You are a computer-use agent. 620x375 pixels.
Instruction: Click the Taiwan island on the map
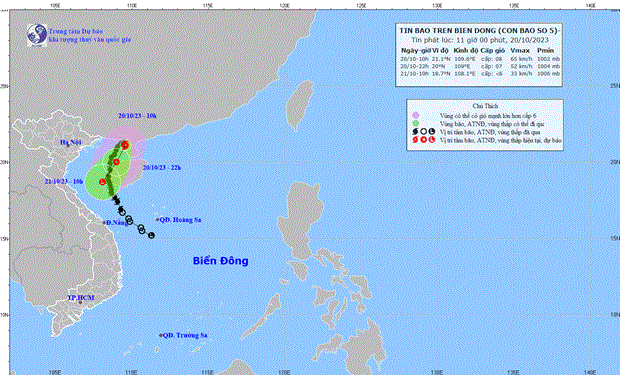300,105
